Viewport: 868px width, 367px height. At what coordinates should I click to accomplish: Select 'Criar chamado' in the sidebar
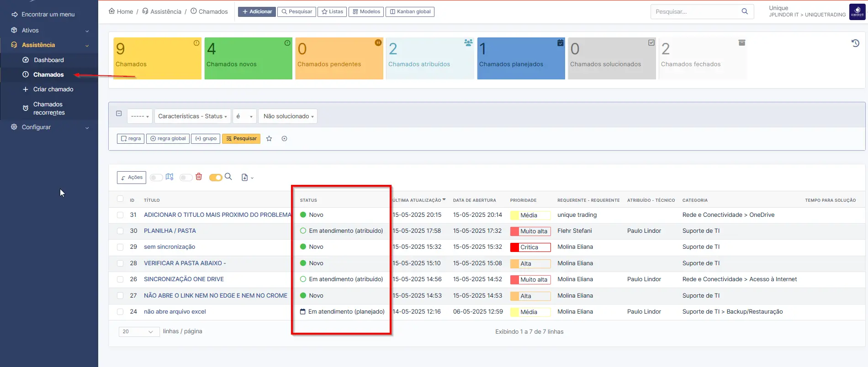[x=53, y=89]
